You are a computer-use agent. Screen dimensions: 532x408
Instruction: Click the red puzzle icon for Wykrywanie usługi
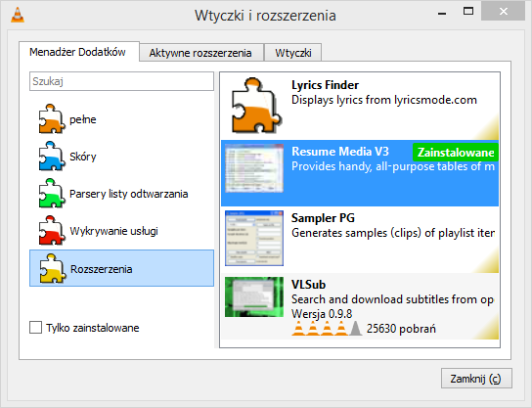[x=52, y=231]
